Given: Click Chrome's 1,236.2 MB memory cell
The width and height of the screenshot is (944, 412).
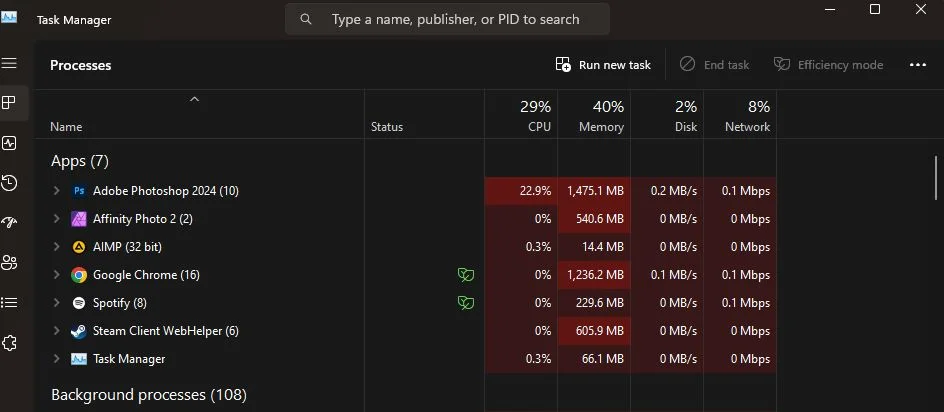Looking at the screenshot, I should click(594, 275).
